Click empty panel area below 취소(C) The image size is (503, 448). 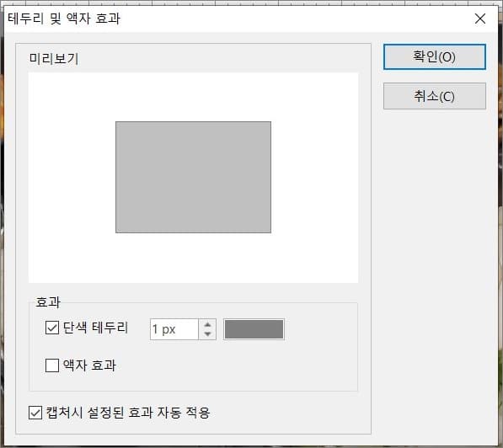[x=435, y=257]
